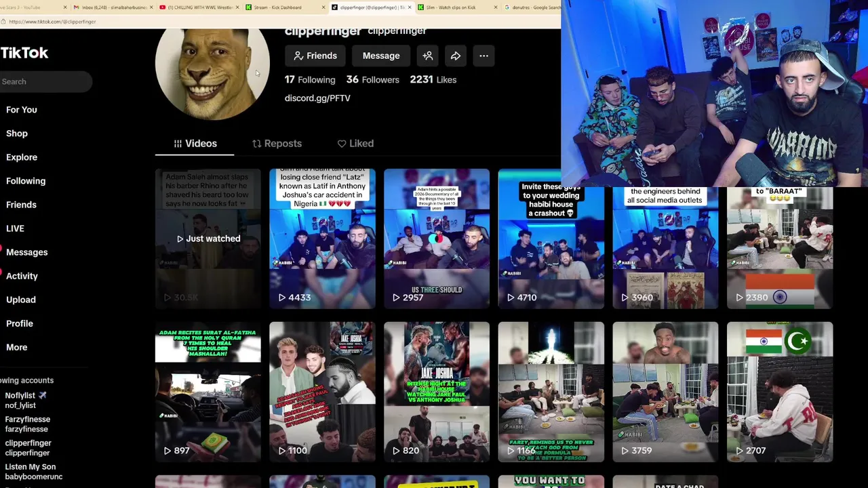Open video with 1100 views
The height and width of the screenshot is (488, 868).
pyautogui.click(x=322, y=392)
